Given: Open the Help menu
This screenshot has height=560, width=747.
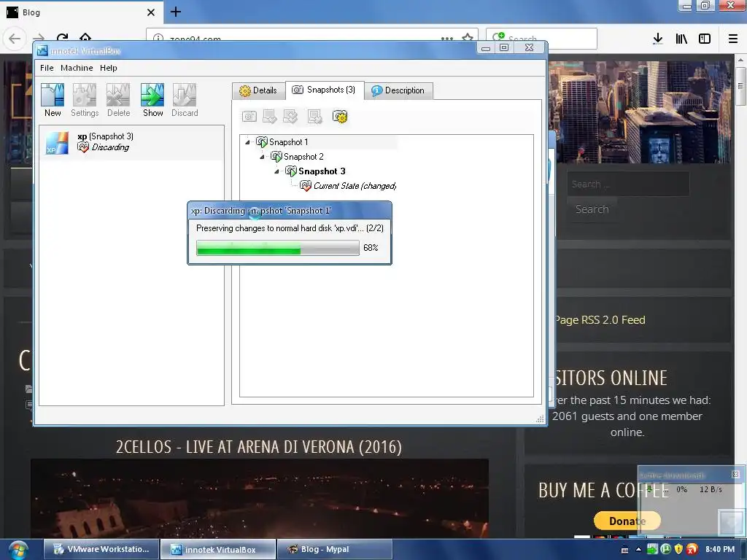Looking at the screenshot, I should [x=109, y=68].
